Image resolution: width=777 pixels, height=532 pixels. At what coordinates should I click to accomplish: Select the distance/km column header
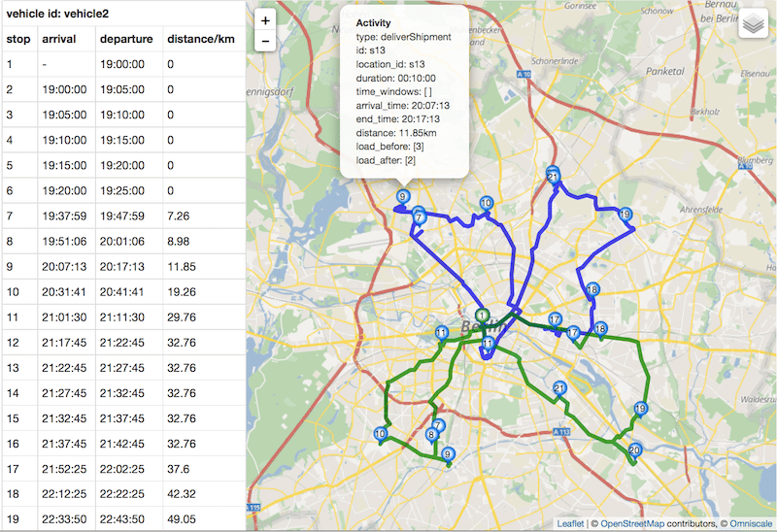pyautogui.click(x=199, y=39)
